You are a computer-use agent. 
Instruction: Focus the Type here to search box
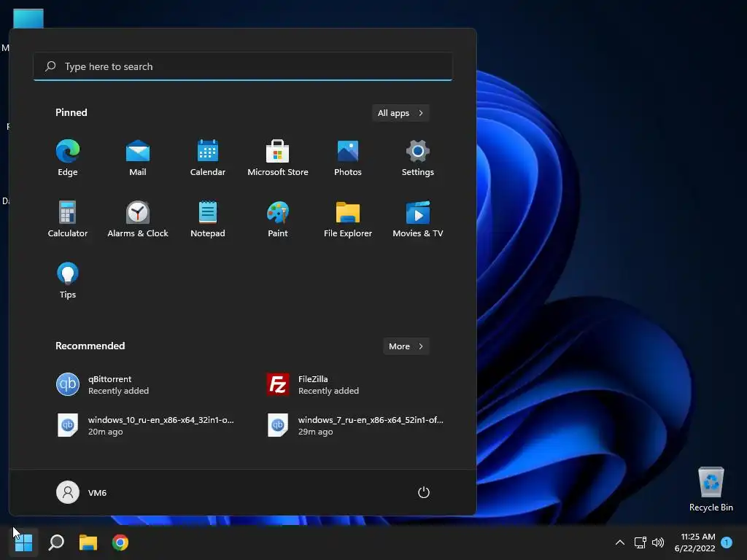[243, 66]
